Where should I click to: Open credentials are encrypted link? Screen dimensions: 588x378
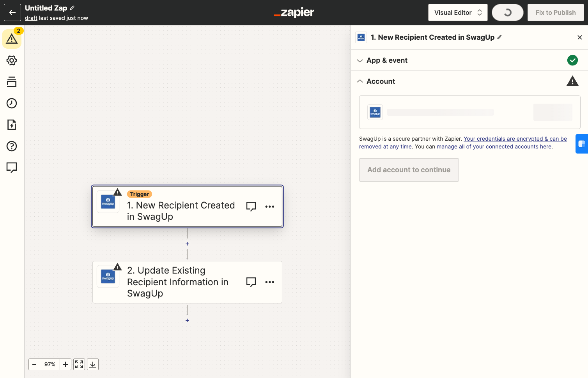pos(463,143)
